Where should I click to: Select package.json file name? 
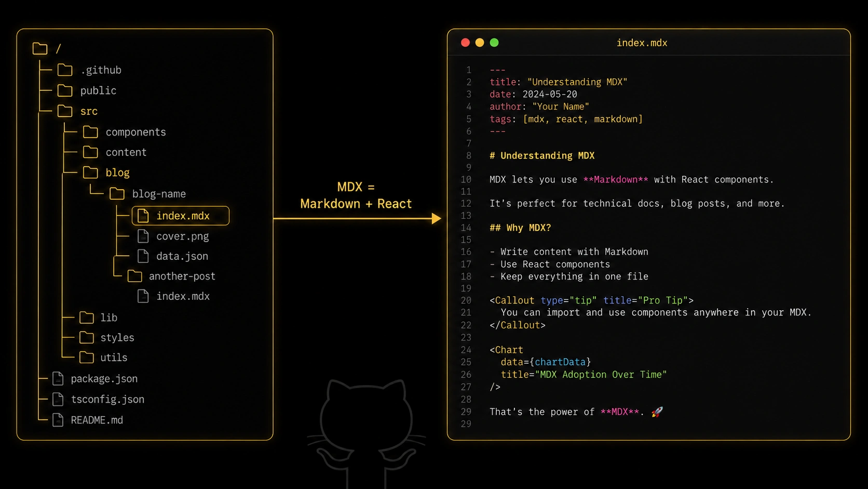coord(104,379)
